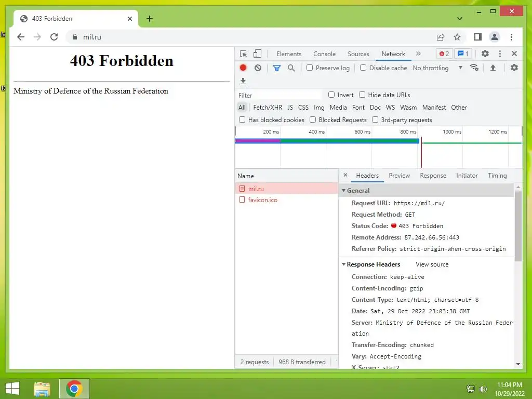Open Chrome profile avatar
The height and width of the screenshot is (399, 532).
pos(495,37)
